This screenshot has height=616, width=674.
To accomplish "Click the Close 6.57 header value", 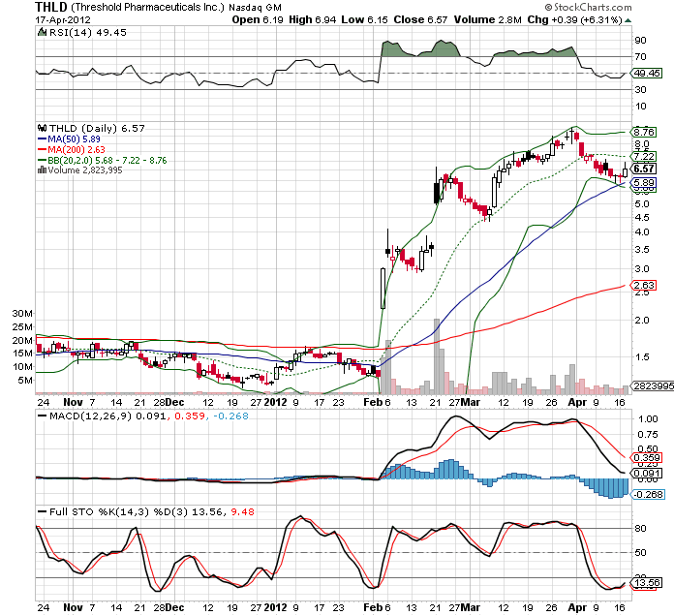I will [x=420, y=19].
